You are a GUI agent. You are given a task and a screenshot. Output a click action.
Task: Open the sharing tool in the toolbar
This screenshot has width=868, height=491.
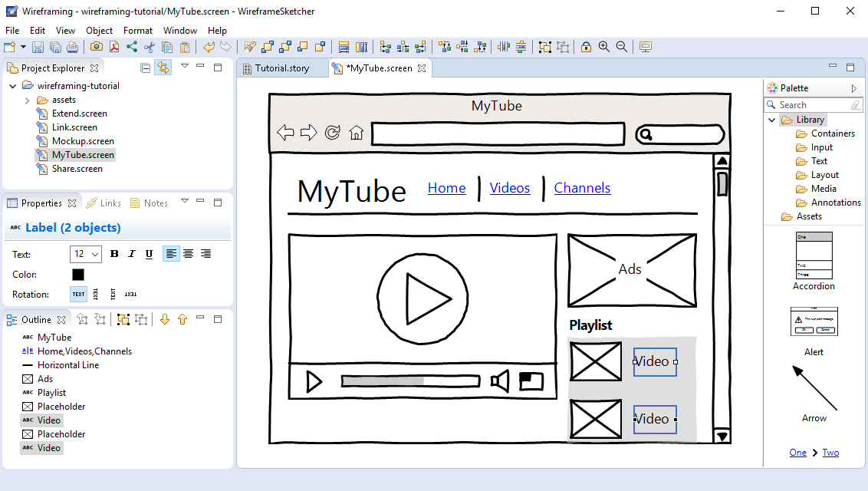pyautogui.click(x=131, y=46)
